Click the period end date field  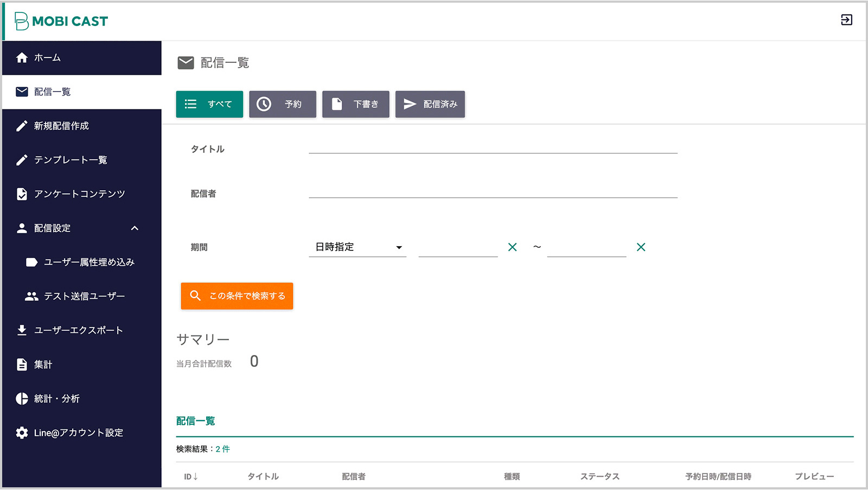(x=586, y=248)
